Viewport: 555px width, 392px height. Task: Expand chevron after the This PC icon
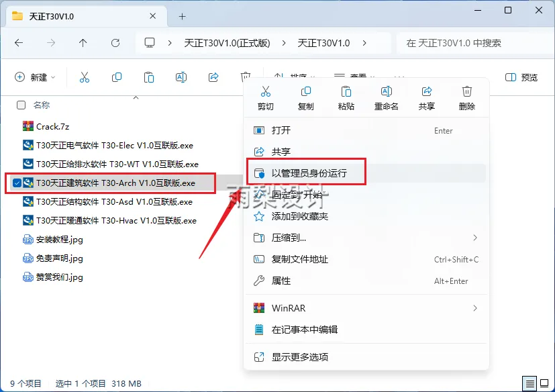pyautogui.click(x=170, y=43)
